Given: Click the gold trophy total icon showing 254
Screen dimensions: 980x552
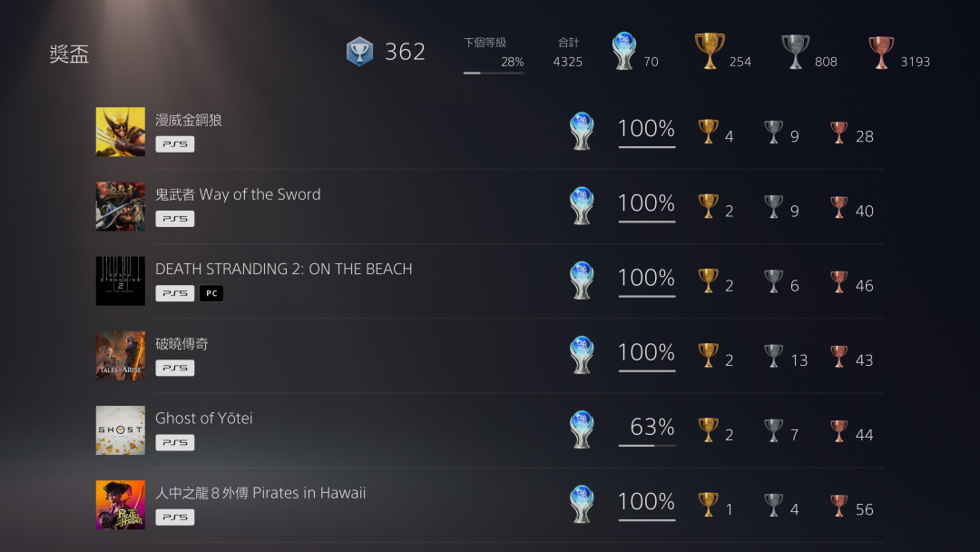Looking at the screenshot, I should (710, 51).
